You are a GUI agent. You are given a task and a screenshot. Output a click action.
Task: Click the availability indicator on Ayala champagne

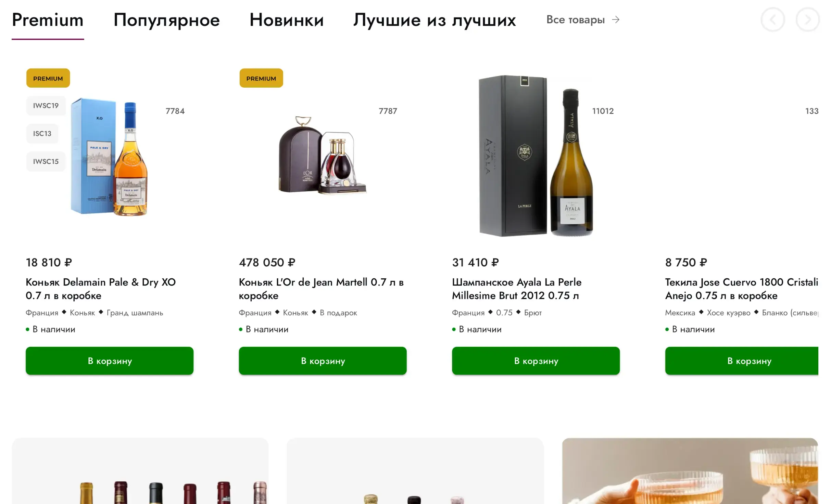(454, 329)
